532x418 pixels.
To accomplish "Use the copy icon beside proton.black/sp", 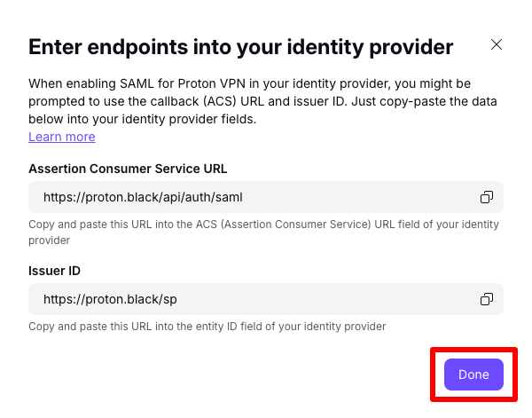I will [487, 299].
